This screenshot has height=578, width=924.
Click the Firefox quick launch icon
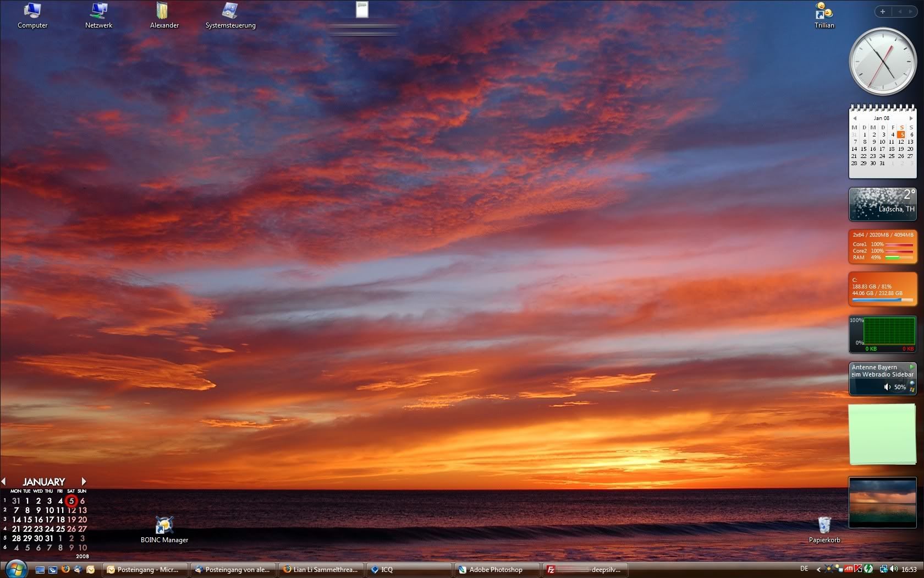pos(65,569)
